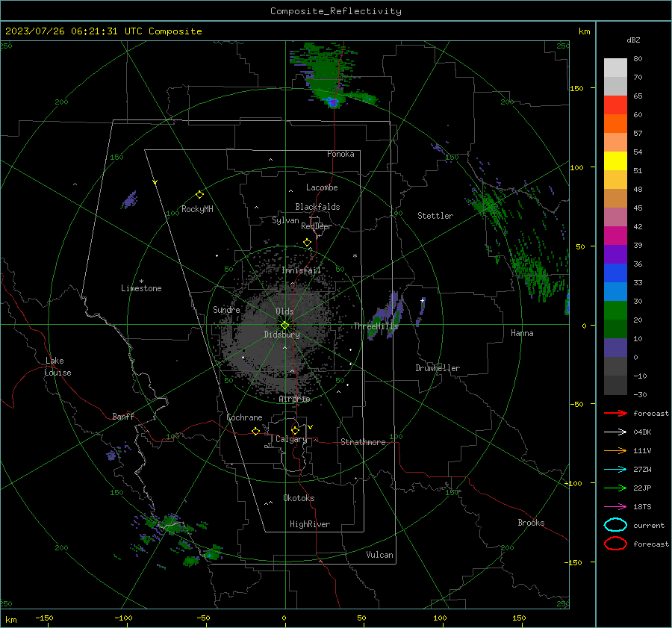Click the Drumheller label
The height and width of the screenshot is (628, 672).
pyautogui.click(x=438, y=368)
